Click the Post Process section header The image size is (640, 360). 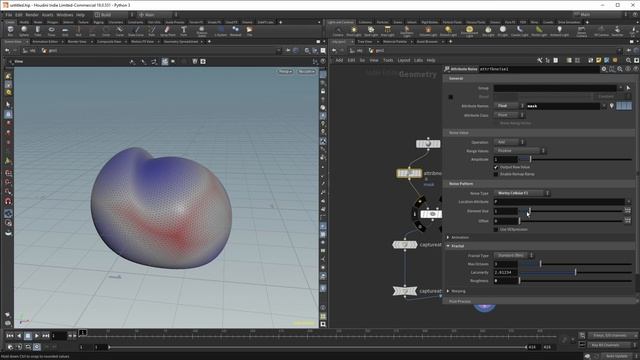tap(539, 301)
